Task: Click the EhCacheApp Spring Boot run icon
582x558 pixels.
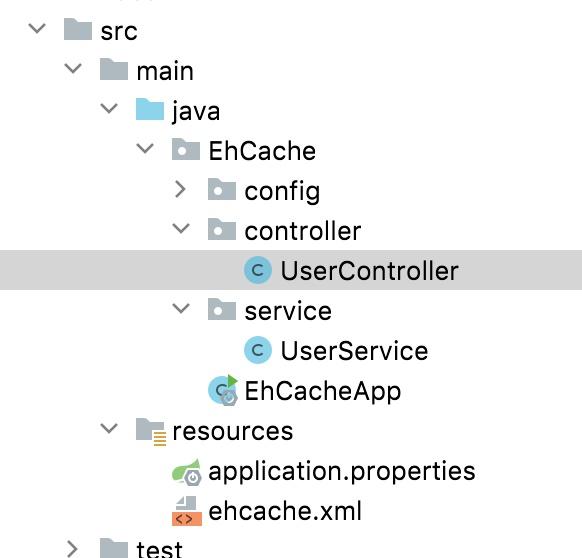Action: [x=223, y=390]
